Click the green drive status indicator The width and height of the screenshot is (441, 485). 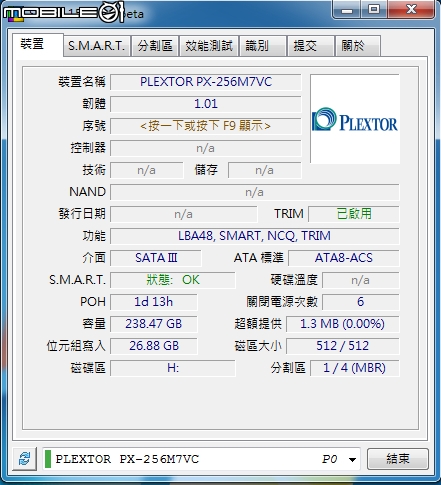tap(48, 459)
